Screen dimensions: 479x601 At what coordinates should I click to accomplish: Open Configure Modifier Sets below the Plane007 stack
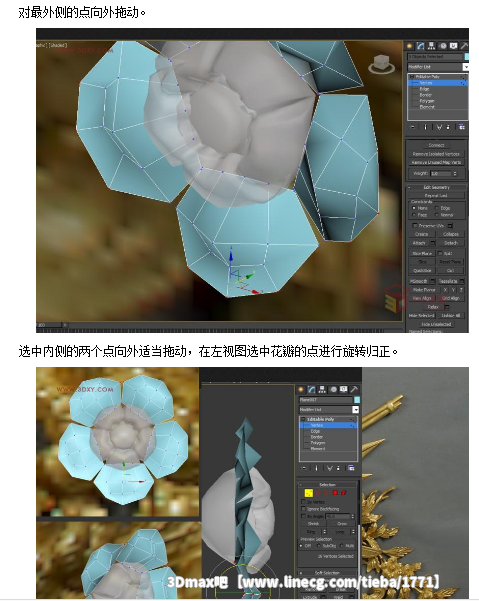(351, 468)
